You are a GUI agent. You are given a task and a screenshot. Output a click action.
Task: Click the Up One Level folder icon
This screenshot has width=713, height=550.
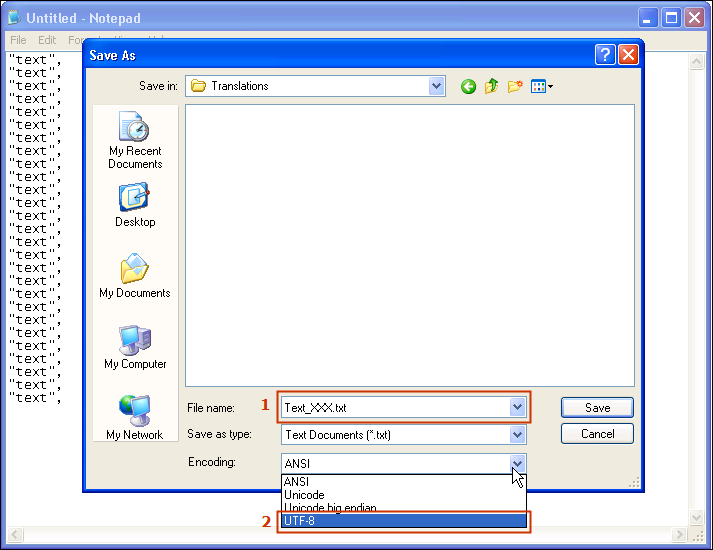[x=491, y=87]
